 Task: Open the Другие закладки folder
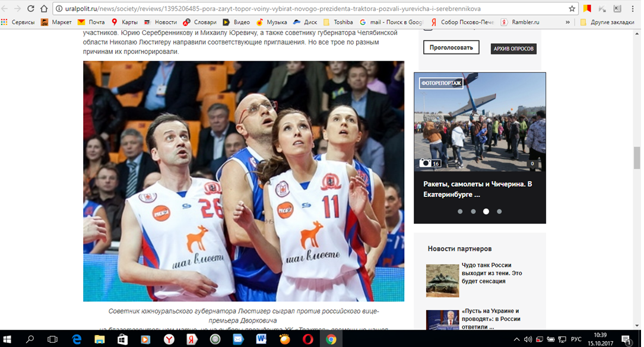pyautogui.click(x=607, y=22)
